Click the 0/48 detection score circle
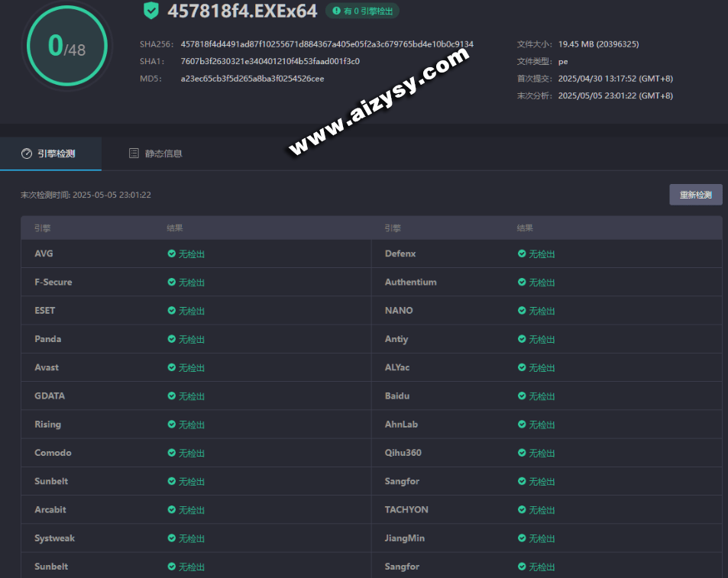Image resolution: width=728 pixels, height=578 pixels. pyautogui.click(x=66, y=47)
